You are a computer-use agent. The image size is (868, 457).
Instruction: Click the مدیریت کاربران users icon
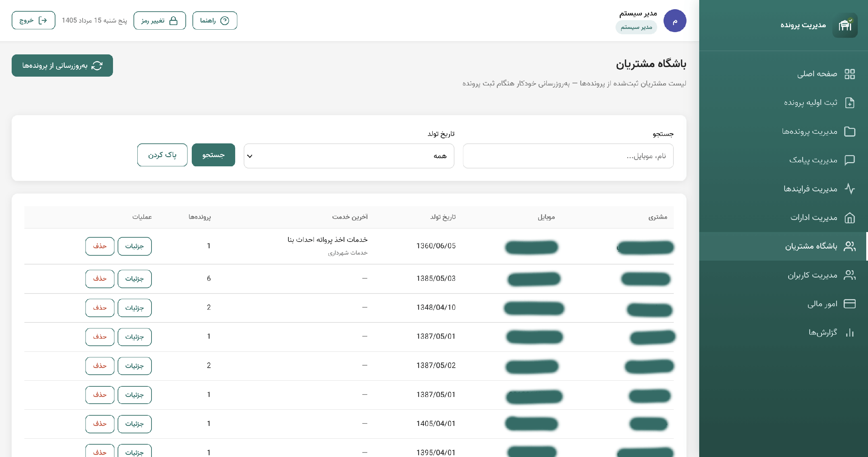[850, 275]
